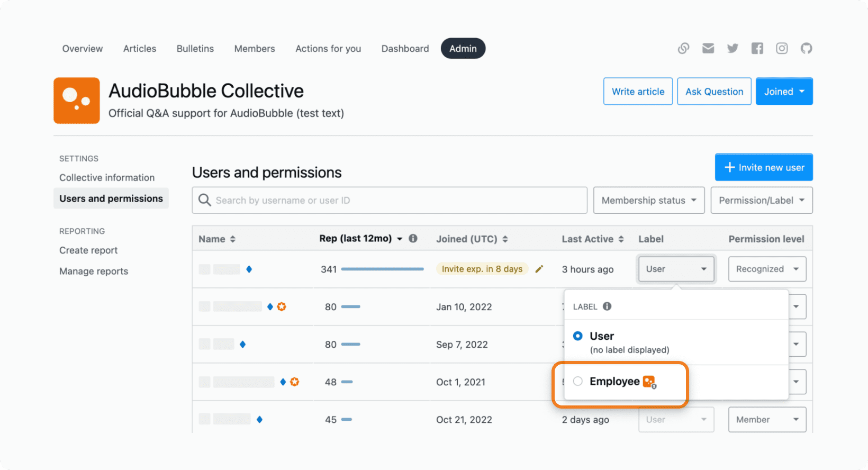Open the User label dropdown in first row

(x=676, y=269)
